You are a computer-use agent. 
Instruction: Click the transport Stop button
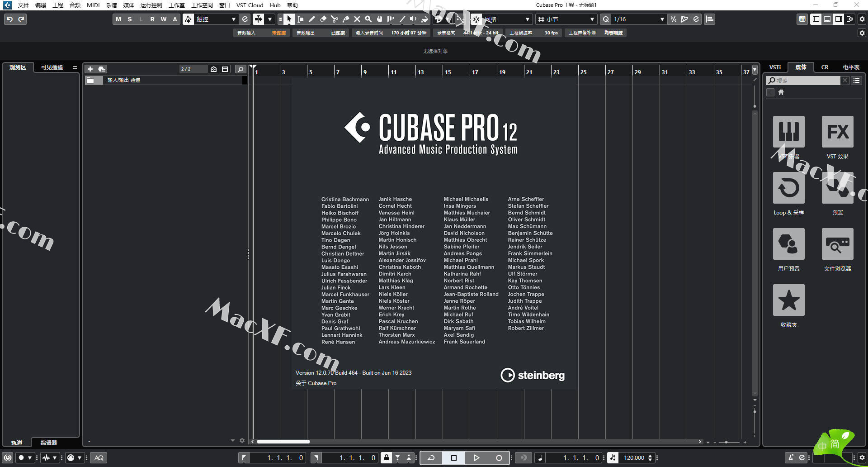click(x=454, y=457)
